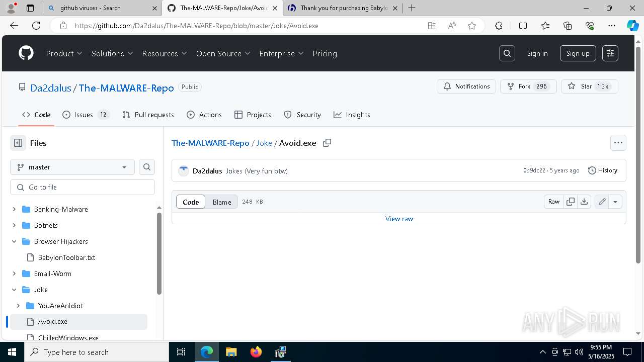Open the Insights repository tab

352,115
